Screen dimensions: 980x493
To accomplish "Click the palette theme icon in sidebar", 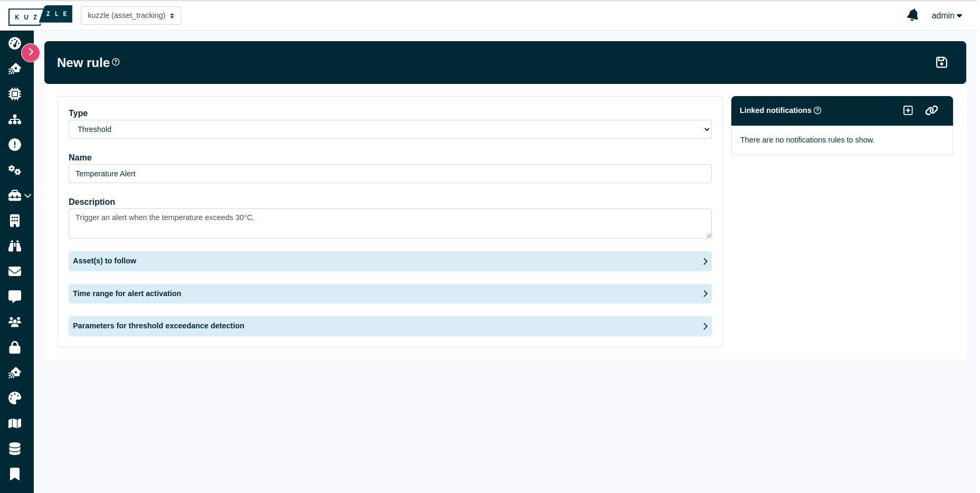I will pyautogui.click(x=15, y=398).
